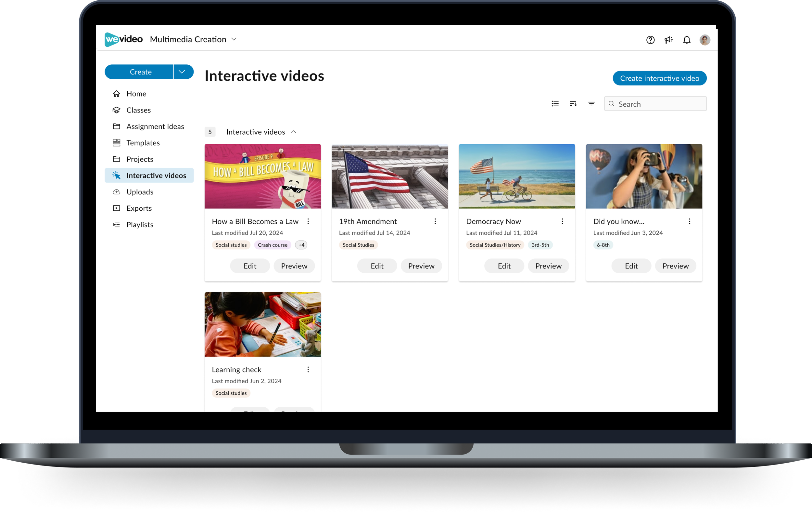Open options menu for 19th Amendment

coord(435,221)
